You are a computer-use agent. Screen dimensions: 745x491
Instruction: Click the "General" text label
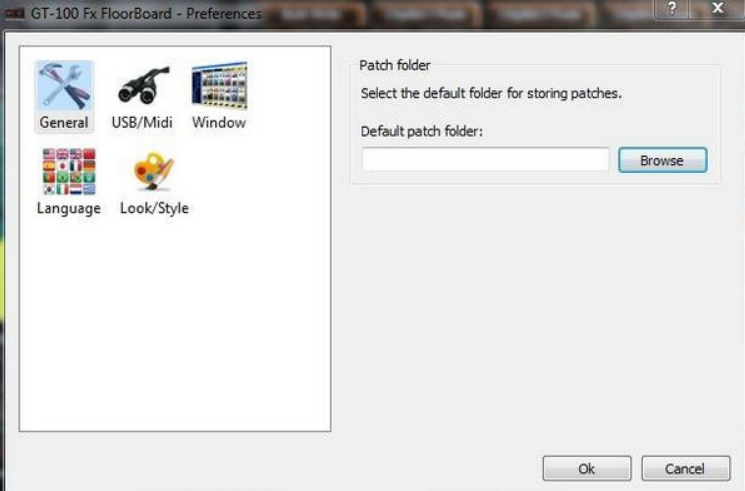[x=64, y=123]
